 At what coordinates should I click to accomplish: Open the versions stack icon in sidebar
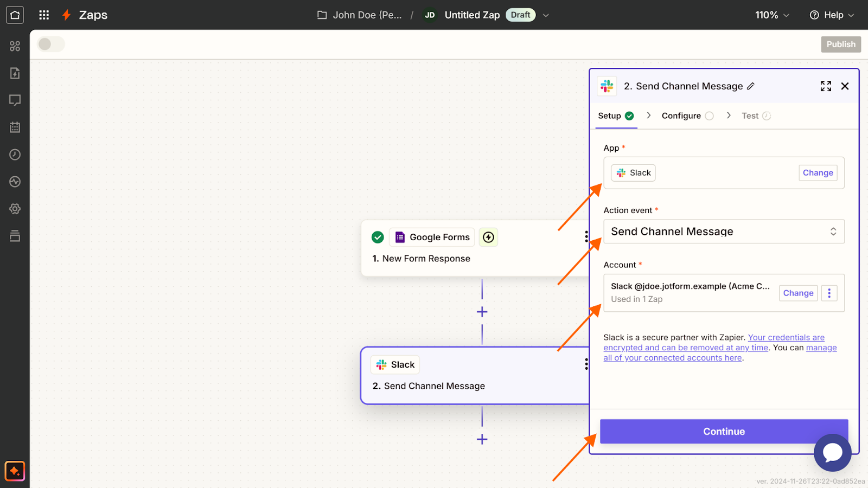(15, 236)
